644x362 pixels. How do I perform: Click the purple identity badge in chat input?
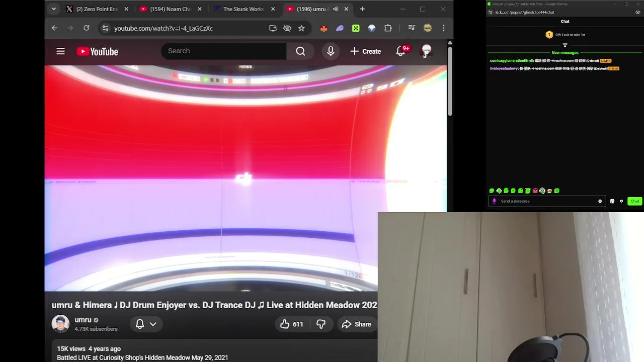[x=494, y=201]
